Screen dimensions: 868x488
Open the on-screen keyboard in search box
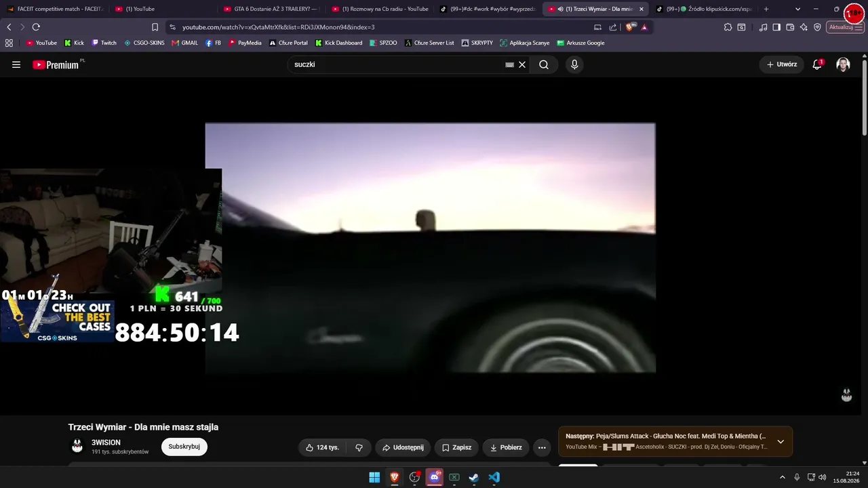coord(509,65)
